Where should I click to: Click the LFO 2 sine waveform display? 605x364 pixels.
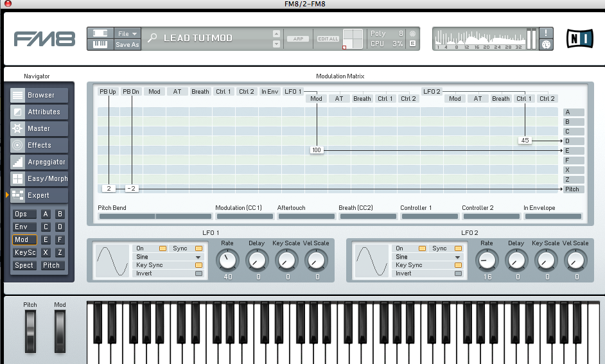tap(372, 261)
